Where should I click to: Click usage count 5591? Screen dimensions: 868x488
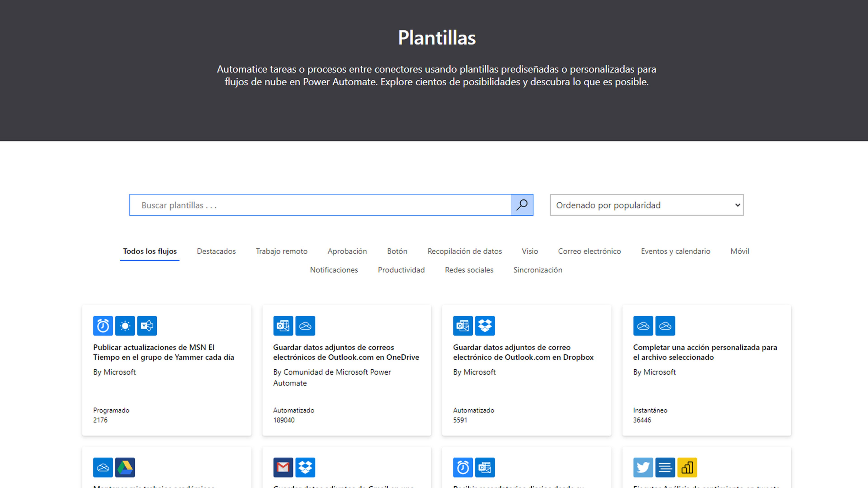pos(460,420)
